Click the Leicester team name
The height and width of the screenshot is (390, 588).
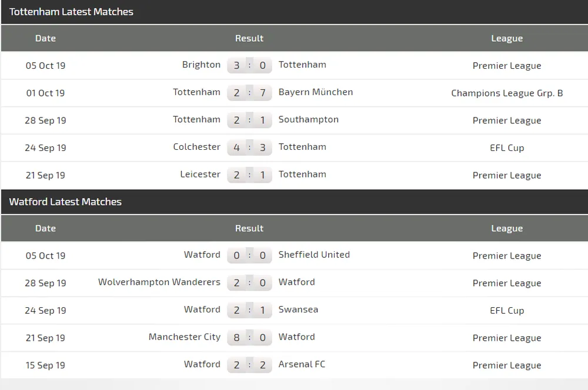click(200, 174)
